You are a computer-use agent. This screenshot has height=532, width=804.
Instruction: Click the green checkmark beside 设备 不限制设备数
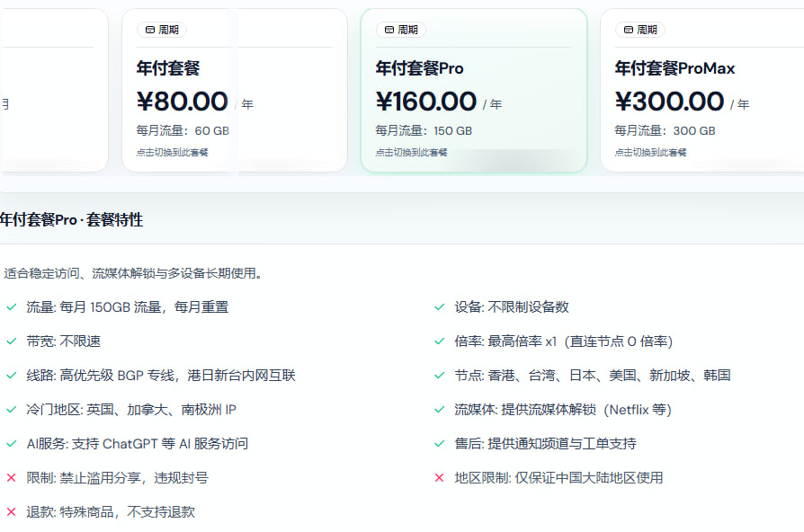(x=440, y=307)
